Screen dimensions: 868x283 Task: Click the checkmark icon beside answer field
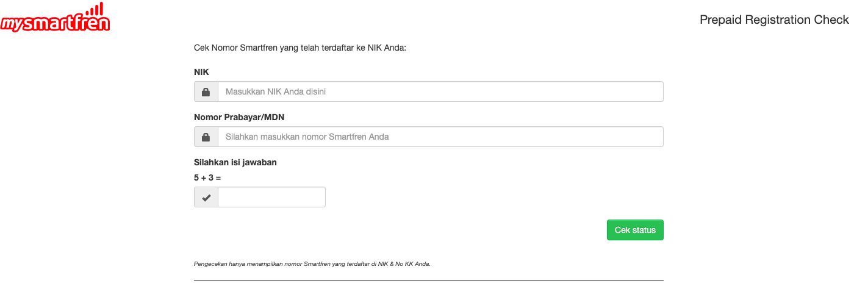click(206, 198)
